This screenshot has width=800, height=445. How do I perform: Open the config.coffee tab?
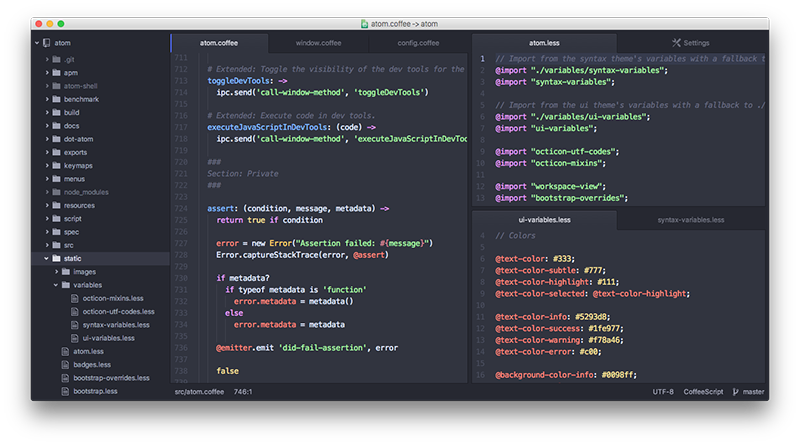click(417, 43)
